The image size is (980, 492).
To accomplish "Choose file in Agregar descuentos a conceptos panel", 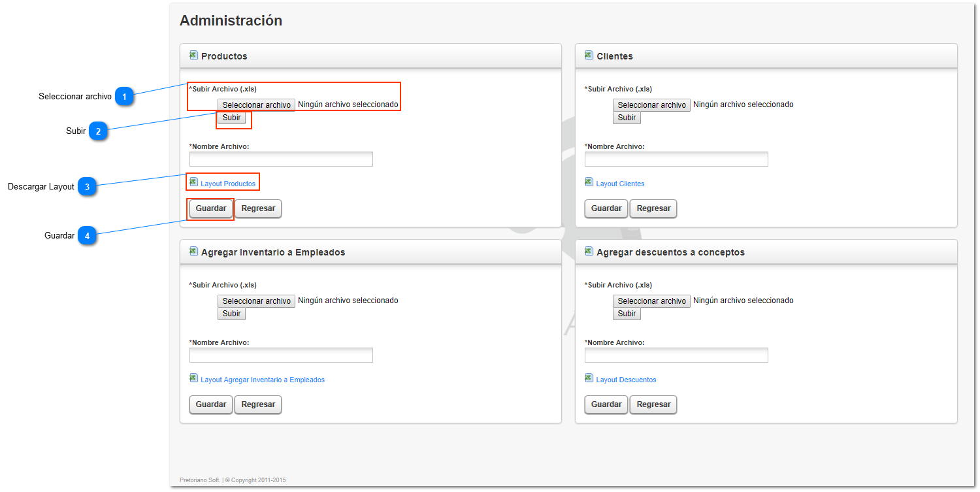I will pyautogui.click(x=651, y=301).
